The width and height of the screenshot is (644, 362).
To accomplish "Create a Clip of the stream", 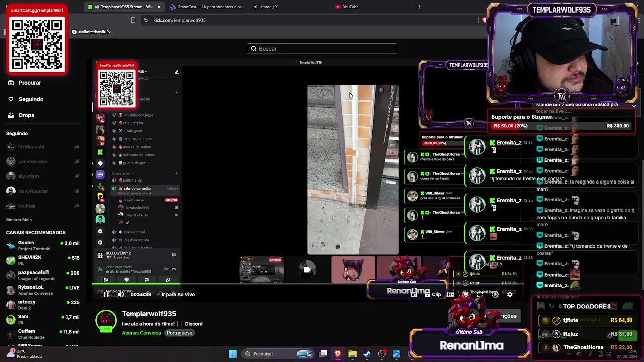I will [432, 295].
